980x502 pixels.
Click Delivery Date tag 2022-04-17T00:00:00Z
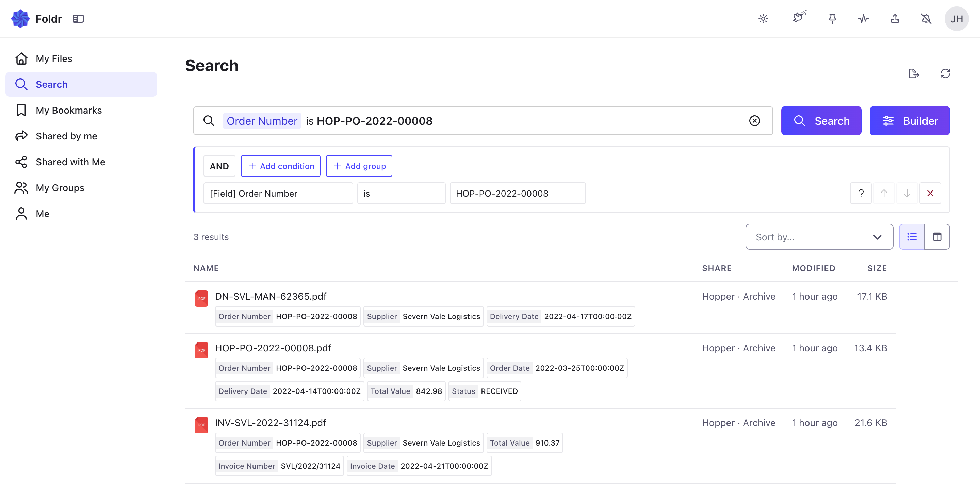(560, 316)
